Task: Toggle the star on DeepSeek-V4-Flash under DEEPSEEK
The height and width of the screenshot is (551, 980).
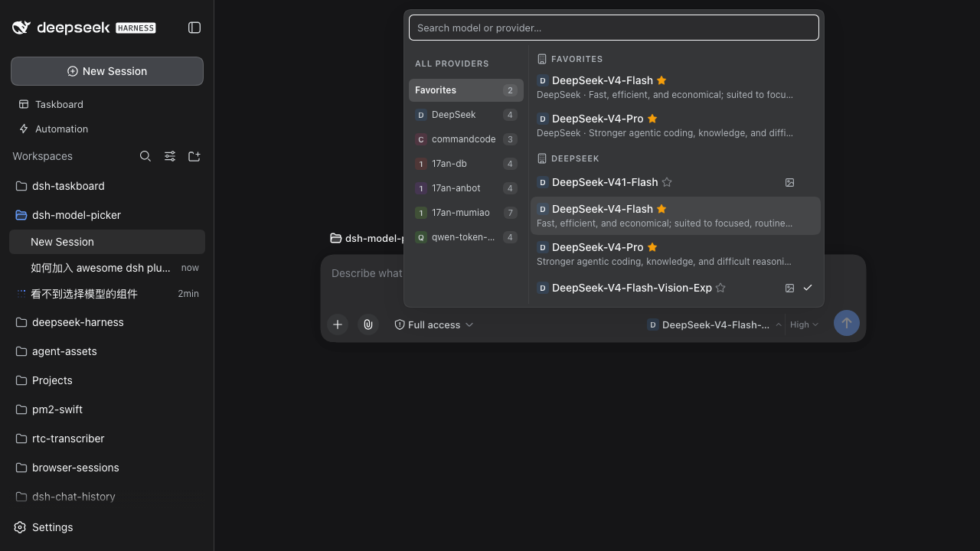Action: tap(661, 209)
